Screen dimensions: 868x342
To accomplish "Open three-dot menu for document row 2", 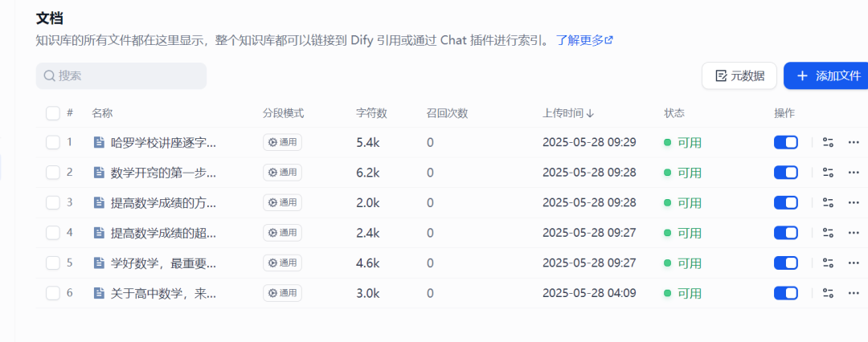I will click(853, 173).
